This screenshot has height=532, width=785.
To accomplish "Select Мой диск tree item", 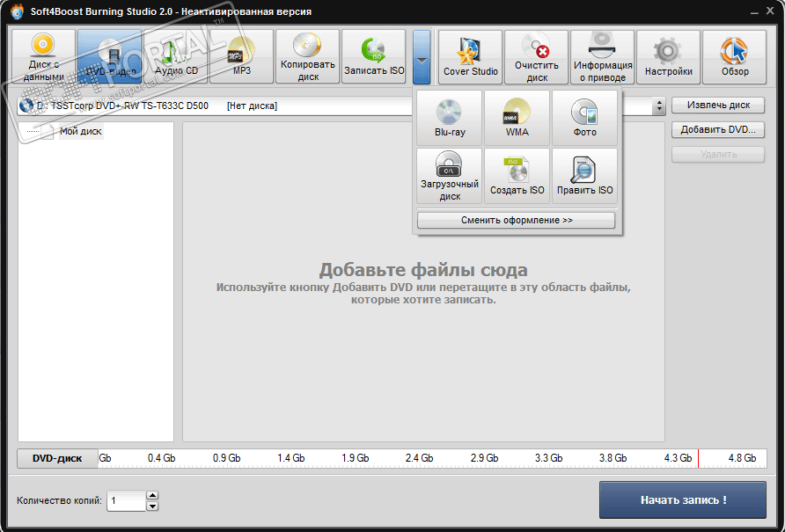I will [81, 132].
